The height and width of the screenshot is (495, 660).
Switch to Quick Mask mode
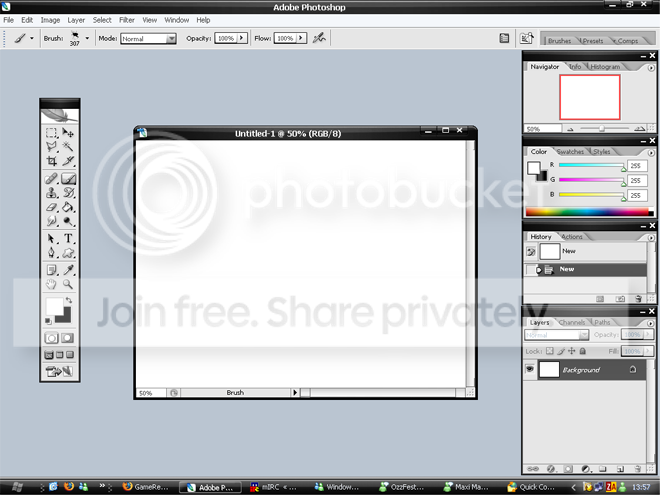(x=67, y=338)
